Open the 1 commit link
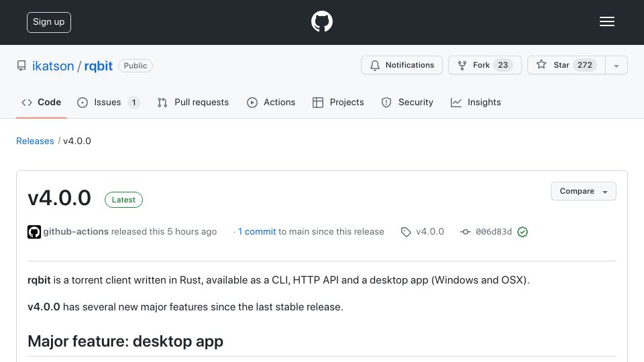This screenshot has width=644, height=362. pyautogui.click(x=257, y=231)
